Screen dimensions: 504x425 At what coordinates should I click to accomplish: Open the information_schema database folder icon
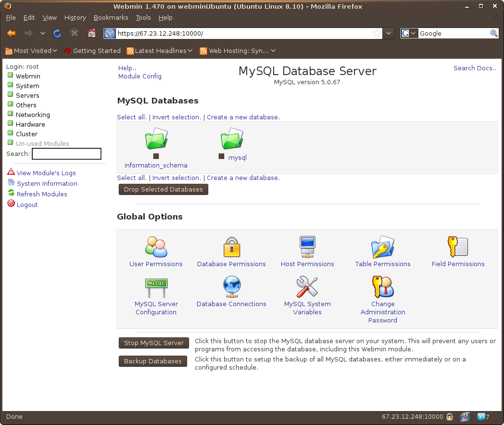[x=156, y=138]
